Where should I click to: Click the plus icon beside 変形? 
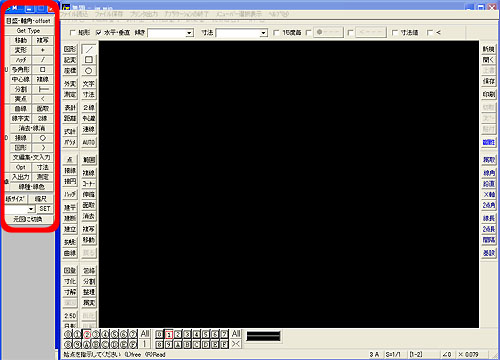(x=43, y=50)
